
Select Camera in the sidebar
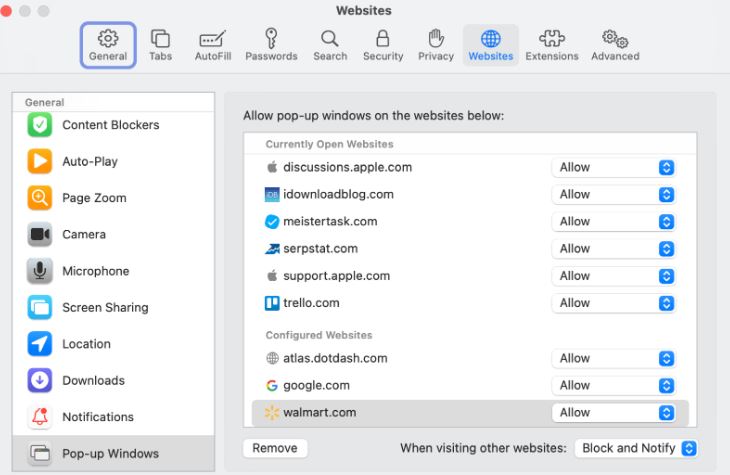point(114,234)
